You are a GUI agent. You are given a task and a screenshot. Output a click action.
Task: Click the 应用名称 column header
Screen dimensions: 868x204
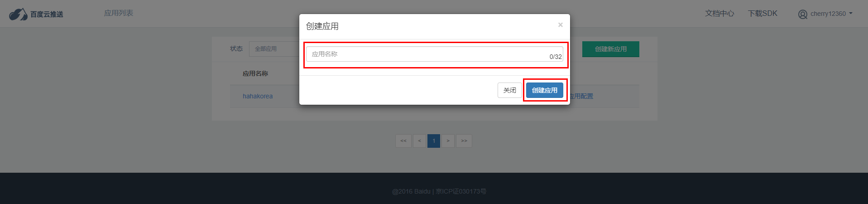tap(255, 73)
